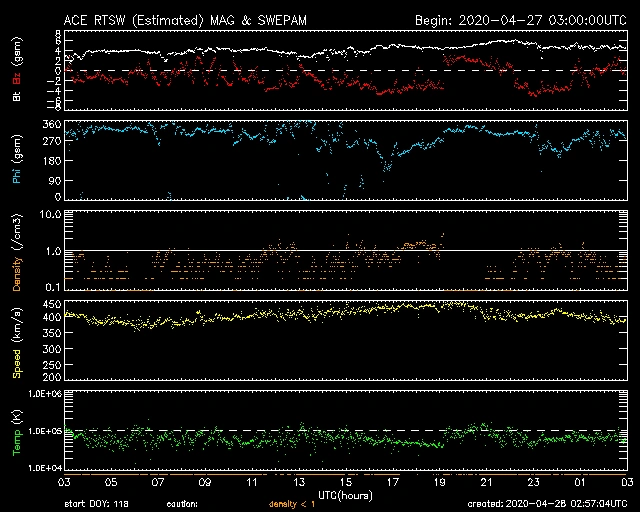Viewport: 640px width, 512px height.
Task: Click the start DOY: 118 text
Action: click(x=97, y=504)
